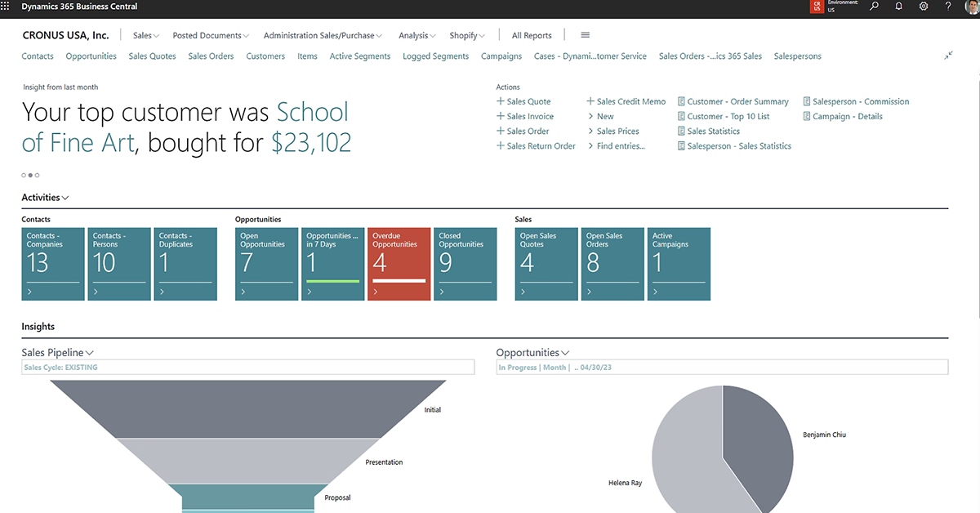Expand the Administration Sales/Purchase menu
The width and height of the screenshot is (980, 513).
tap(323, 35)
